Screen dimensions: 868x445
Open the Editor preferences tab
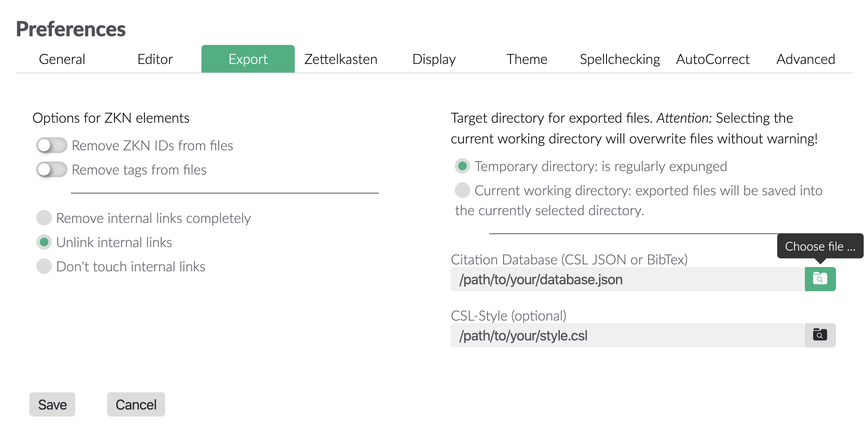click(154, 59)
